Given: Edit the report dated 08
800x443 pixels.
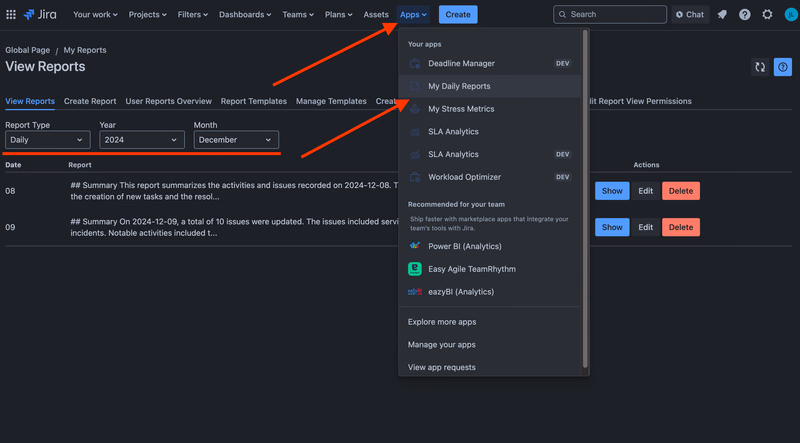Looking at the screenshot, I should pos(645,191).
